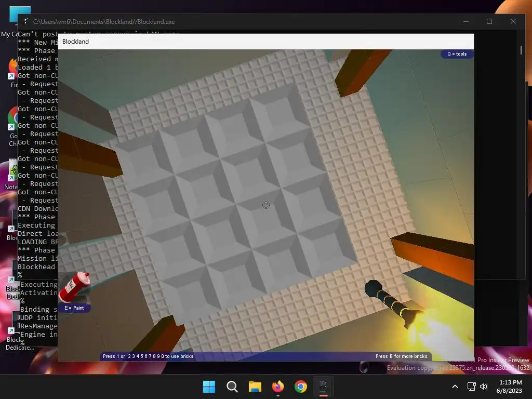Launch Firefox from the taskbar
The height and width of the screenshot is (399, 532).
tap(278, 387)
